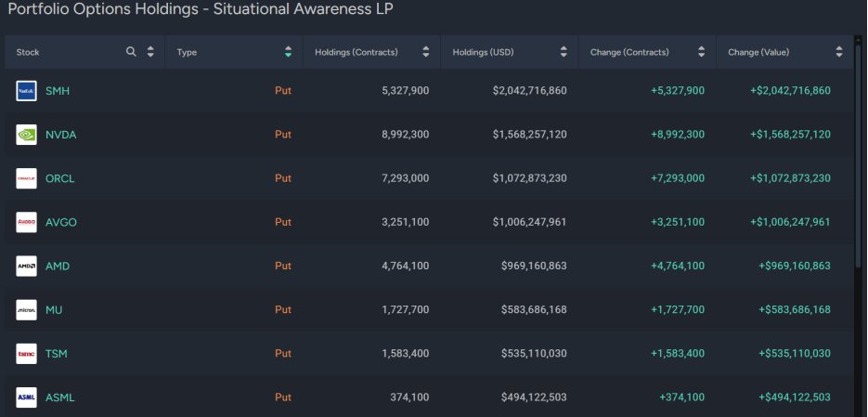Sort by Holdings (Contracts) arrows
This screenshot has height=417, width=868.
[x=426, y=52]
